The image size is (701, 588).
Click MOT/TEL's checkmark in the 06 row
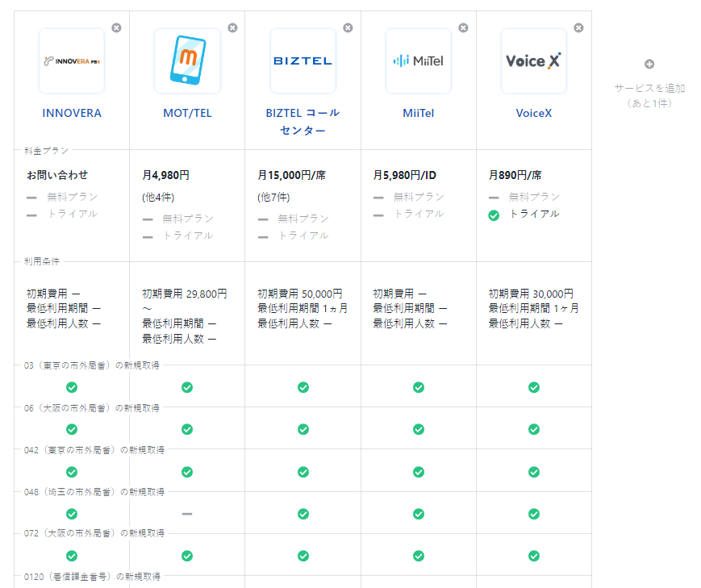[187, 429]
